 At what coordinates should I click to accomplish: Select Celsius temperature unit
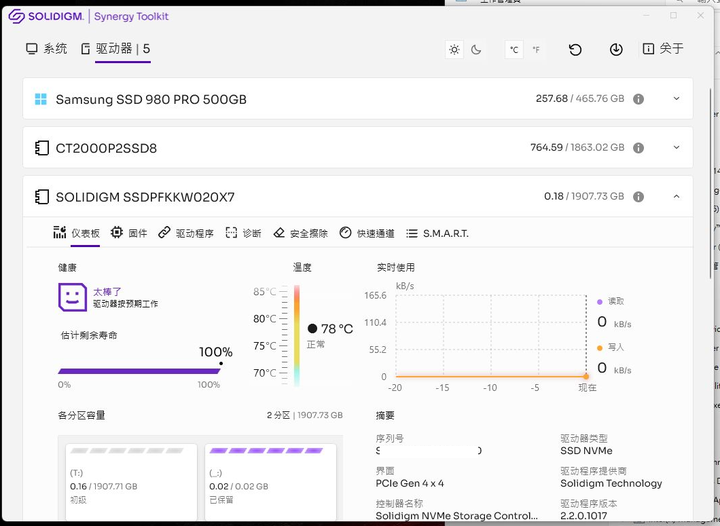[514, 50]
